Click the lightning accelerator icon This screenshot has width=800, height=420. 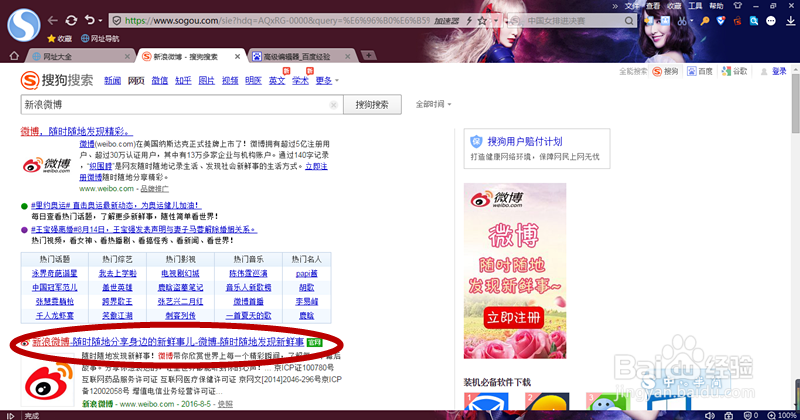[469, 21]
